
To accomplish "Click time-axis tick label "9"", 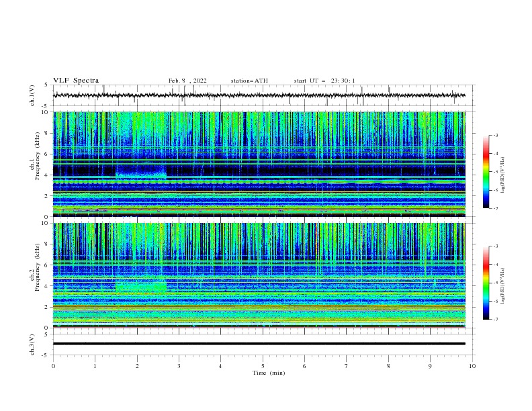I will 430,366.
